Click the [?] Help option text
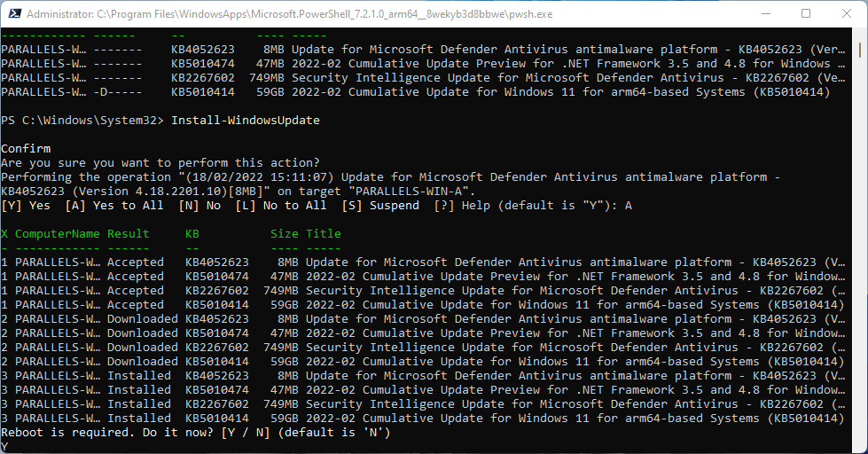This screenshot has height=454, width=868. 462,206
